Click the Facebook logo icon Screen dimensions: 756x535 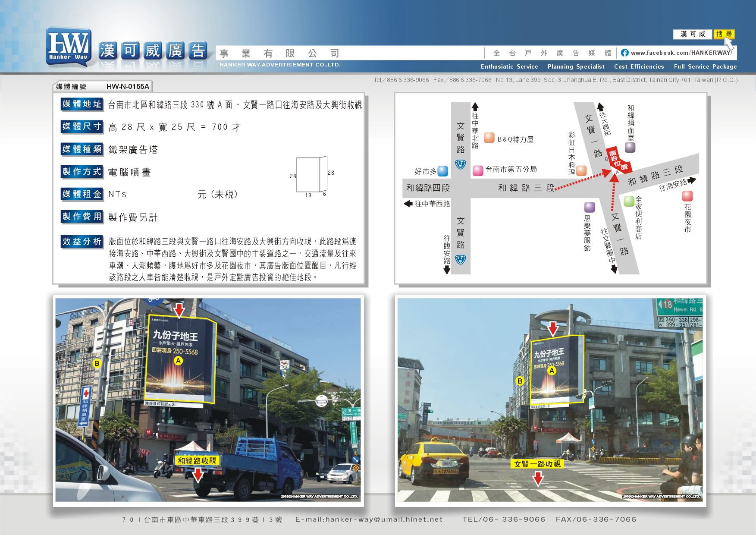tap(624, 53)
